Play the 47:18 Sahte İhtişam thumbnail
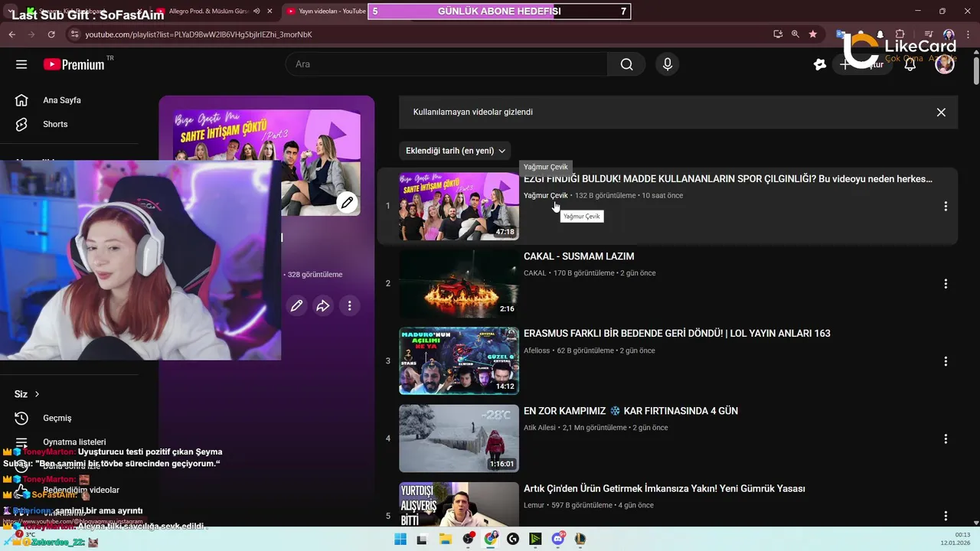This screenshot has width=980, height=551. [459, 206]
